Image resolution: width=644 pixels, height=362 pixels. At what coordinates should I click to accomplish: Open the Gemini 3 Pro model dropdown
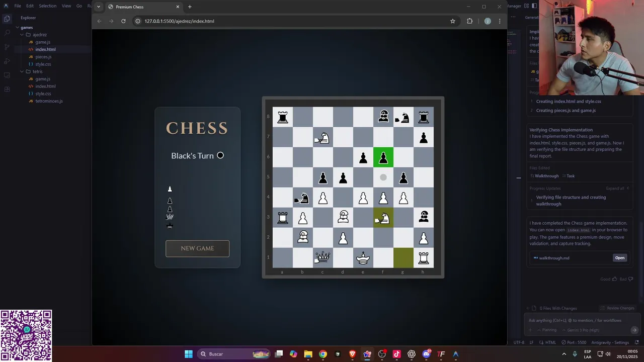coord(581,330)
